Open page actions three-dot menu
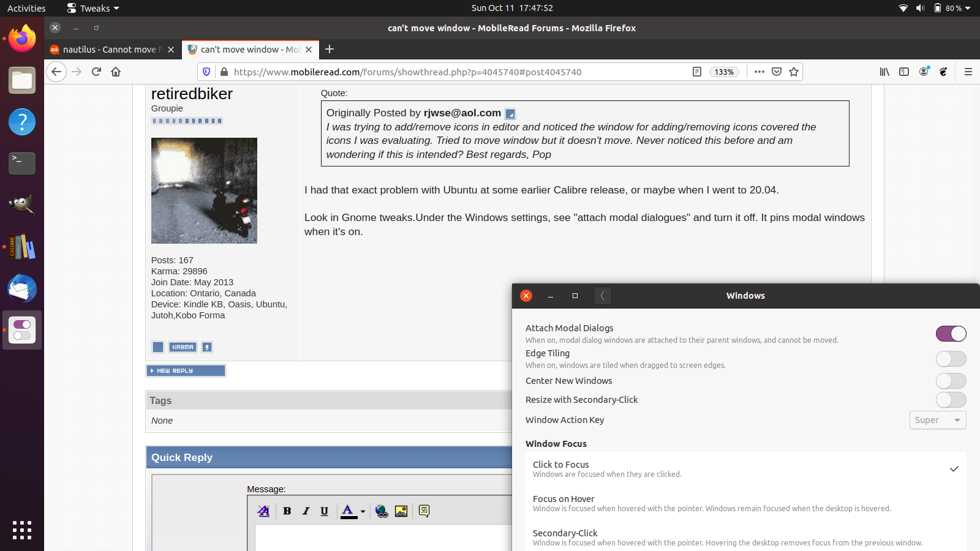Image resolution: width=980 pixels, height=551 pixels. point(759,72)
